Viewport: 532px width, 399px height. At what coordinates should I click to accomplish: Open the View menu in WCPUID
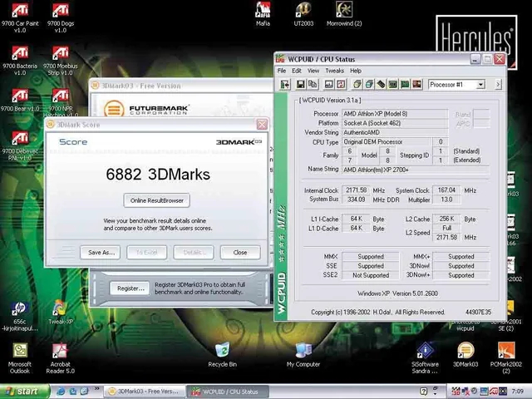[x=313, y=71]
